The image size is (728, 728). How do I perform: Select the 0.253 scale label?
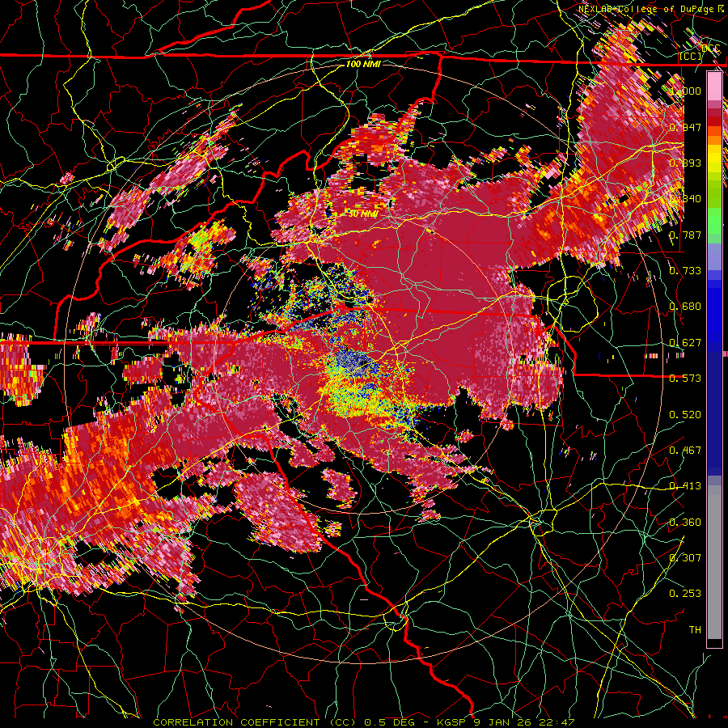[685, 594]
